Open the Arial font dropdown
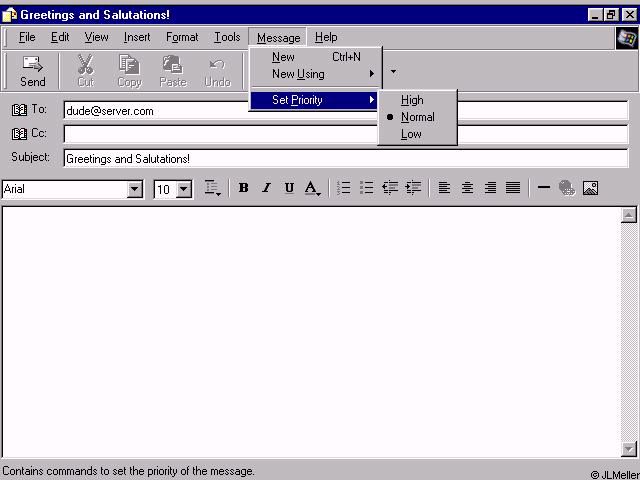The height and width of the screenshot is (480, 640). coord(134,189)
